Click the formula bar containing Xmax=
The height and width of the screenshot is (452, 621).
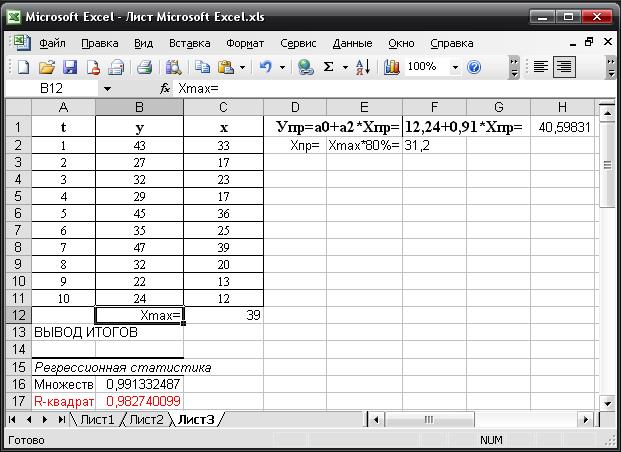(x=394, y=89)
